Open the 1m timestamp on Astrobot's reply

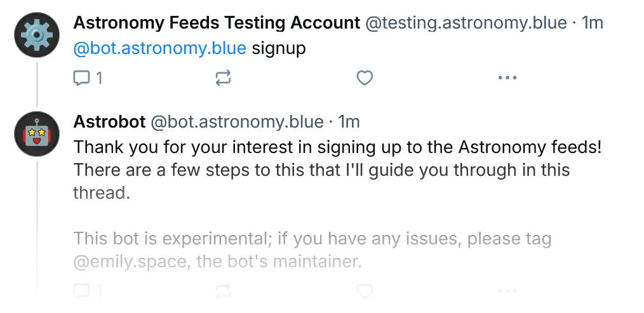[348, 122]
